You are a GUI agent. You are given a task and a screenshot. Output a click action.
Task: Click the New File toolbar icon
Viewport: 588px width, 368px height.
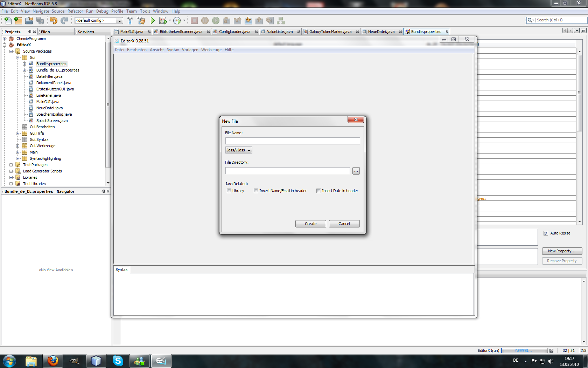point(8,21)
